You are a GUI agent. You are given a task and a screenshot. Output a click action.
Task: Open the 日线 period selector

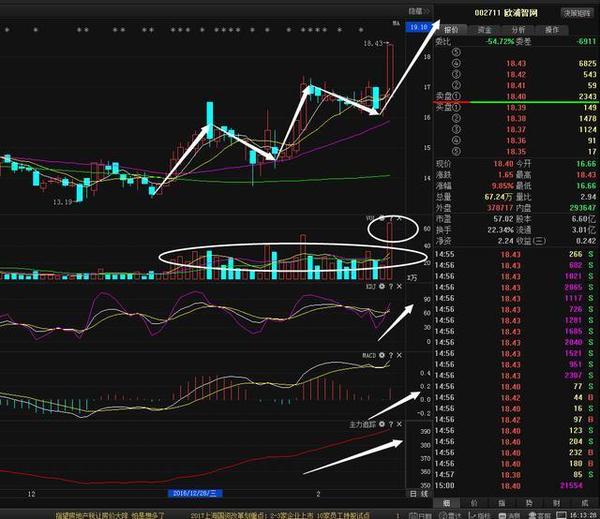point(419,494)
